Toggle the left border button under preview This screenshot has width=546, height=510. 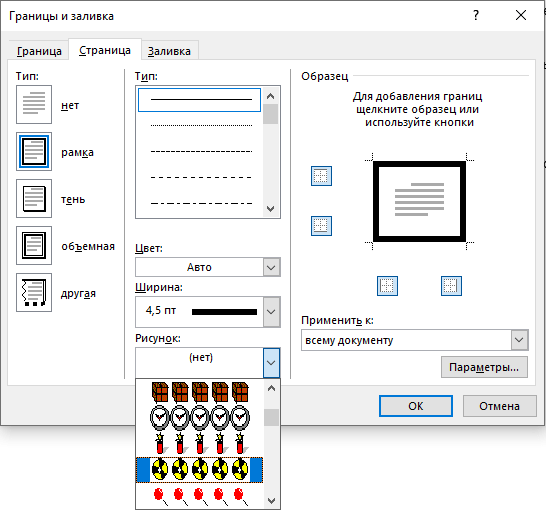[387, 286]
